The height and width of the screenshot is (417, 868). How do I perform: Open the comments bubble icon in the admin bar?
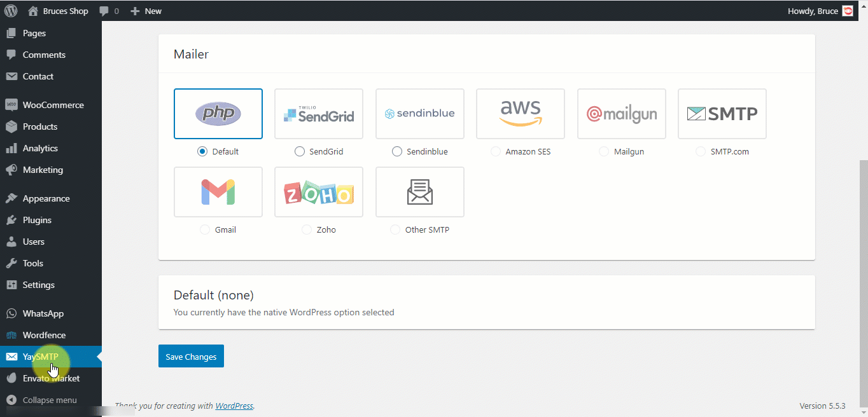click(x=104, y=11)
